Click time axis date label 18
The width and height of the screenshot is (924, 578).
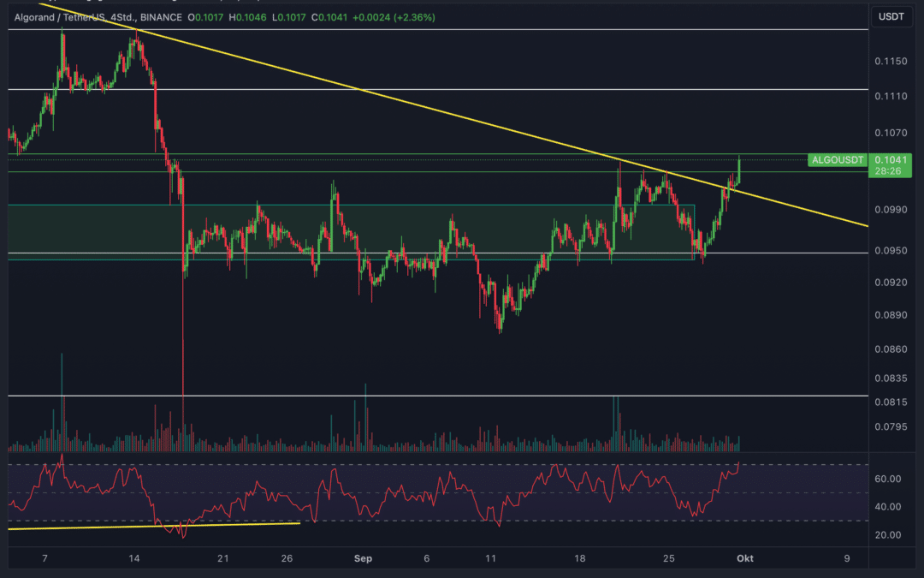tap(579, 558)
